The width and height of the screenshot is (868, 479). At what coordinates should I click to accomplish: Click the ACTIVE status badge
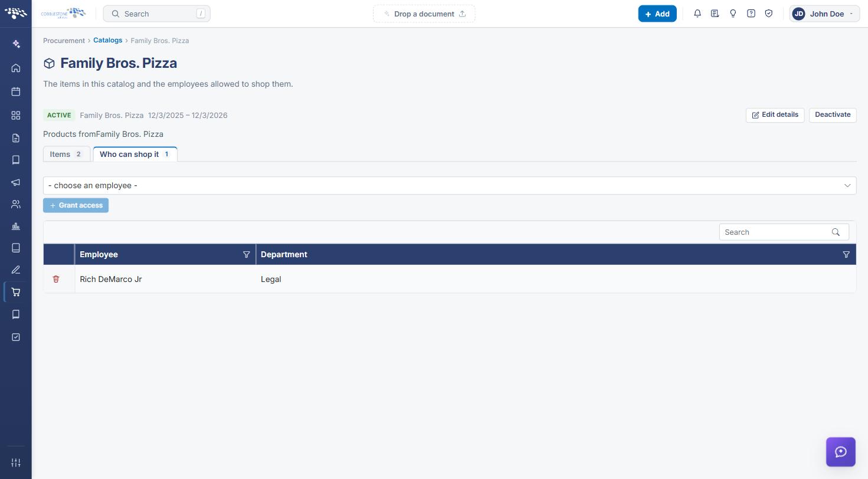coord(59,115)
